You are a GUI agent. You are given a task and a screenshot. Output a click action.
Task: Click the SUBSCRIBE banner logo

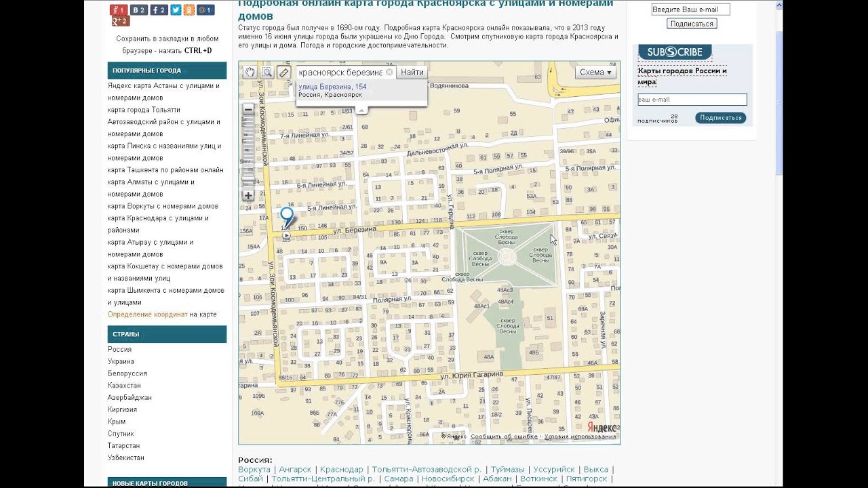[675, 52]
